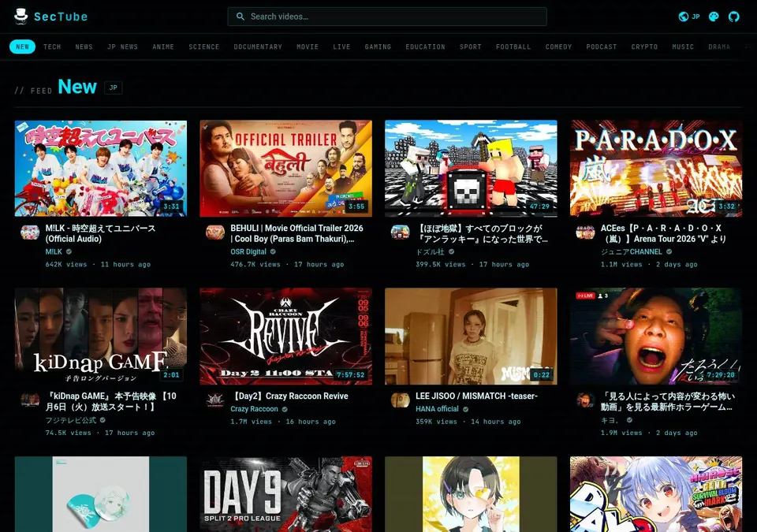
Task: Click the SecTube site name
Action: [x=61, y=17]
